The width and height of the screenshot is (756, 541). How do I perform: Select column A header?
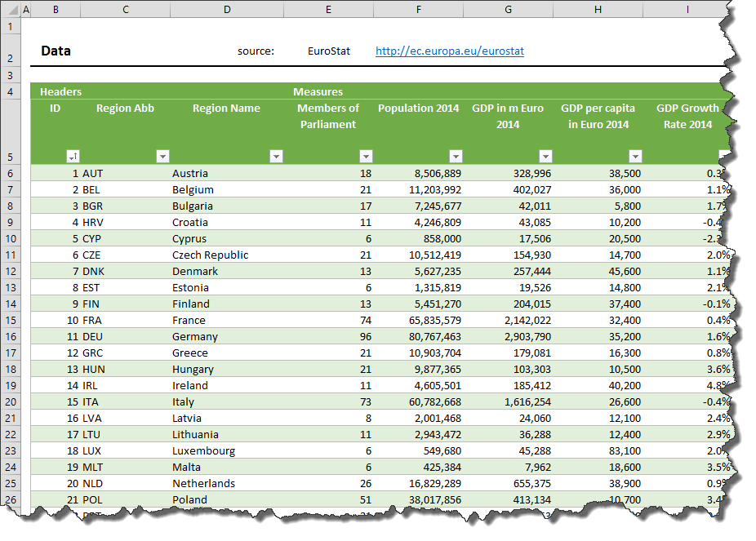[26, 9]
